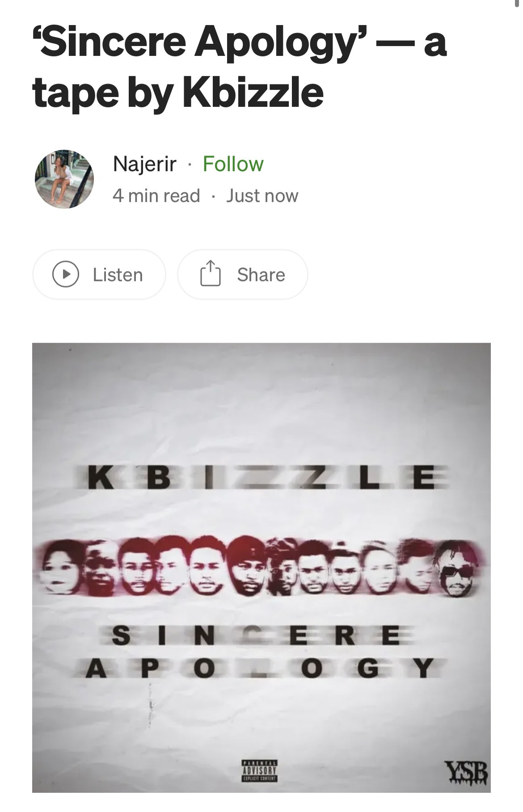
Task: Open author name Najerir link
Action: pos(145,164)
